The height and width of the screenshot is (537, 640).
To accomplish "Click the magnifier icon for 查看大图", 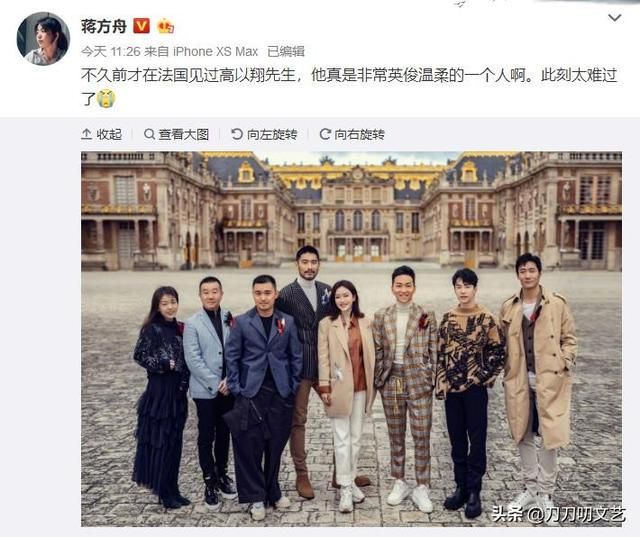I will point(149,134).
